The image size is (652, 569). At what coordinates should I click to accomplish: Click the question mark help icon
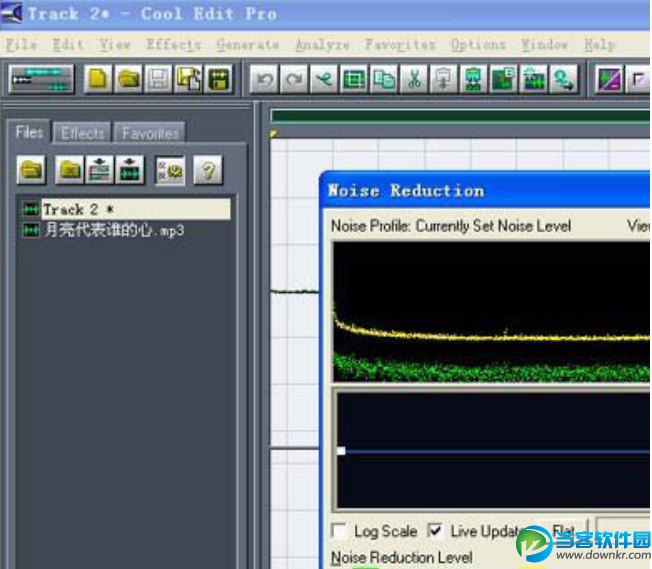[x=207, y=170]
